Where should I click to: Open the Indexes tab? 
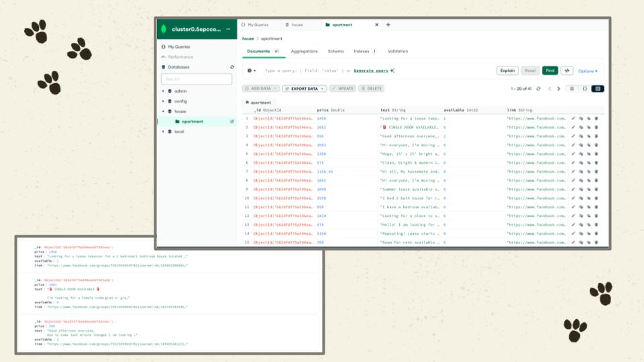tap(365, 52)
